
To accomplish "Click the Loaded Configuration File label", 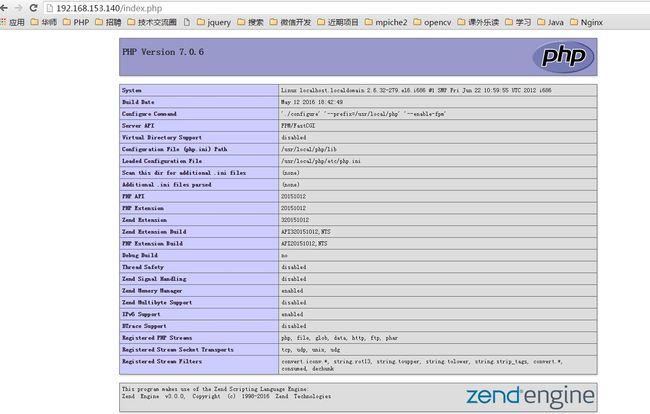I will pos(162,161).
